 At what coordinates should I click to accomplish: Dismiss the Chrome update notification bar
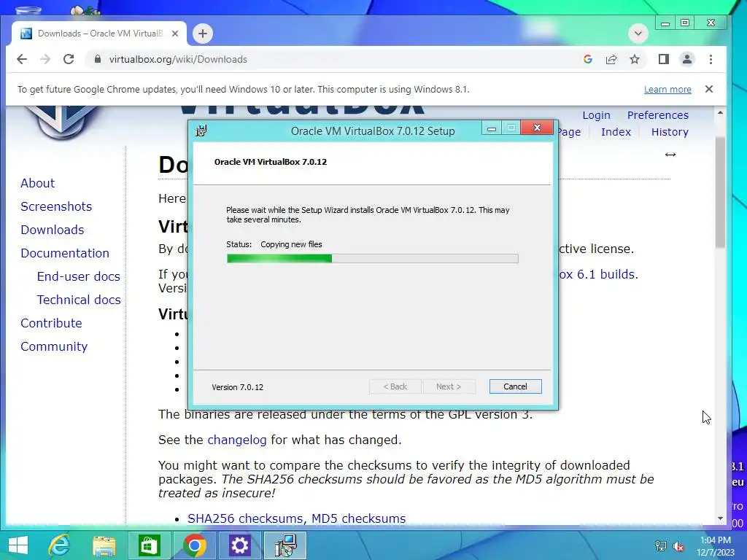point(709,89)
